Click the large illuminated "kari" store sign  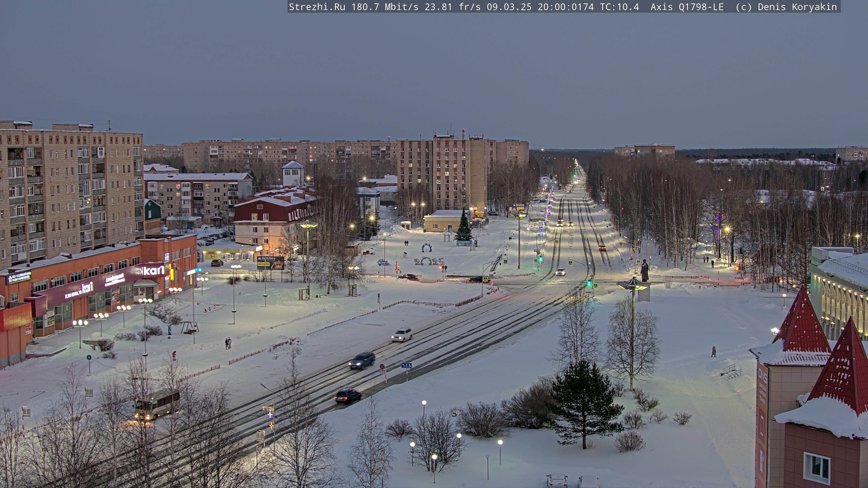pyautogui.click(x=154, y=270)
